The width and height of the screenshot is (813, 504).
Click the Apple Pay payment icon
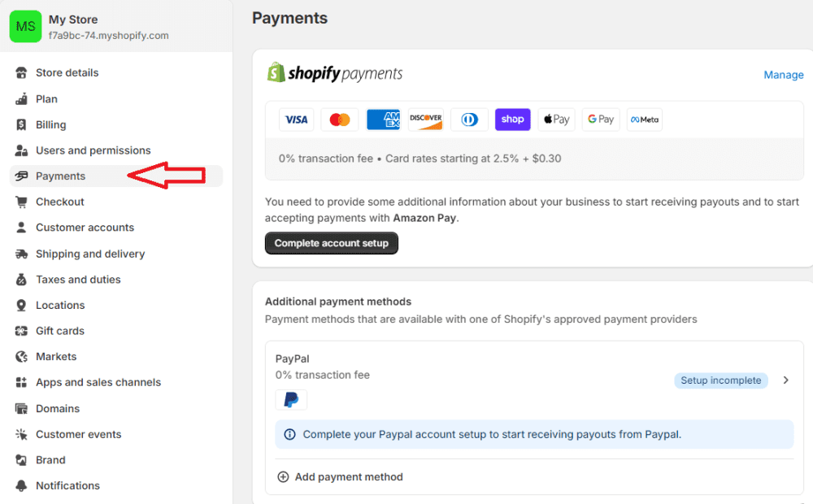556,119
